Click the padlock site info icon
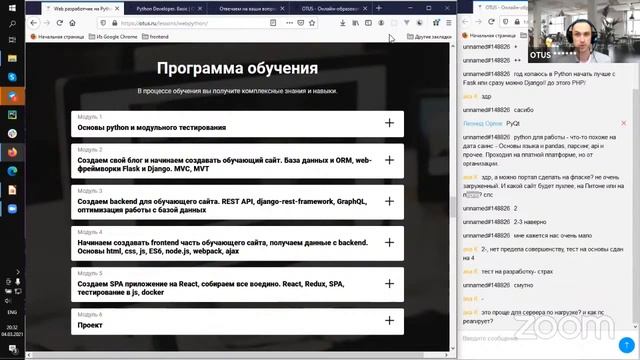Image resolution: width=640 pixels, height=360 pixels. tap(114, 23)
